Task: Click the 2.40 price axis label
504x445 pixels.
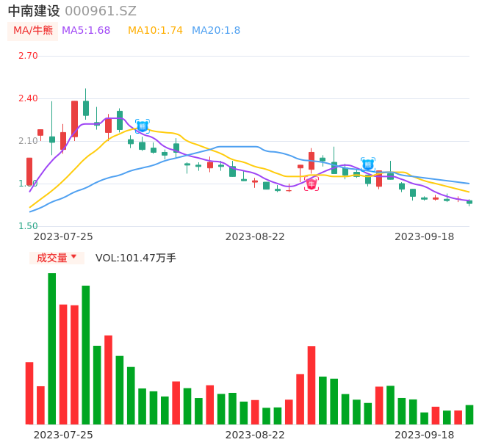Action: pos(28,98)
